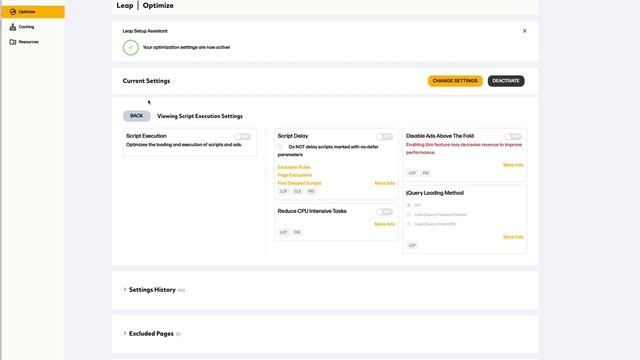This screenshot has height=360, width=640.
Task: Open the Caching sidebar section
Action: point(26,27)
